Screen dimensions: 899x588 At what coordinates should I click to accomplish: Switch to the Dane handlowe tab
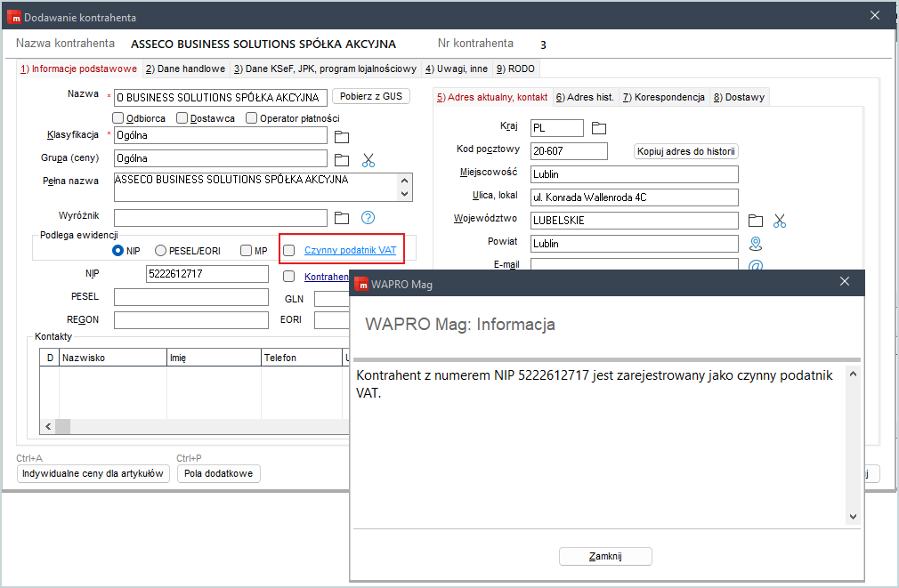[186, 68]
